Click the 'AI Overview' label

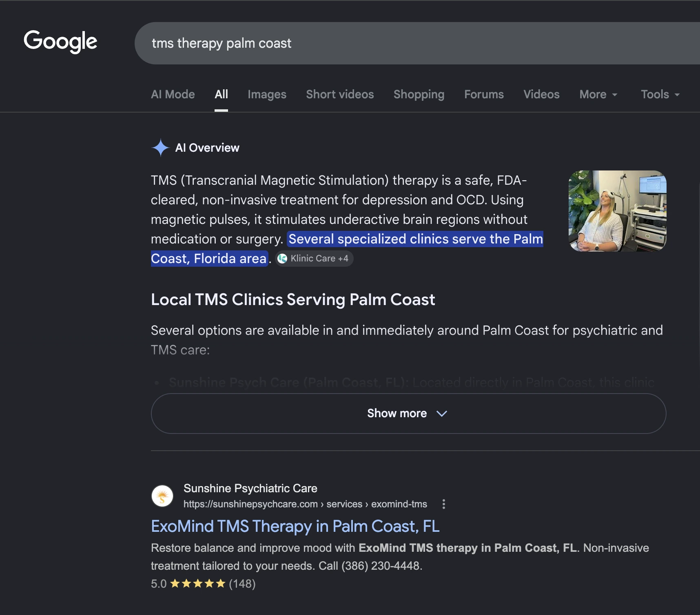207,148
